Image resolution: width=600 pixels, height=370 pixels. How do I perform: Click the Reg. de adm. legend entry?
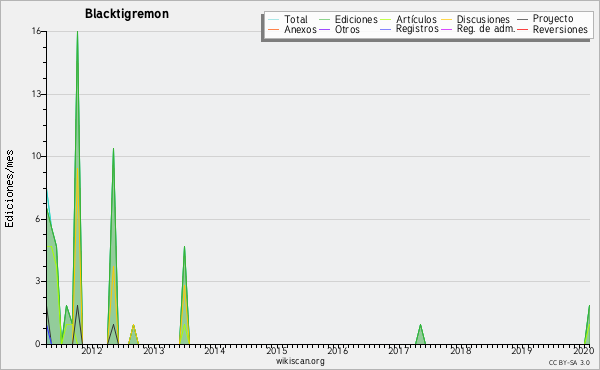(x=478, y=29)
